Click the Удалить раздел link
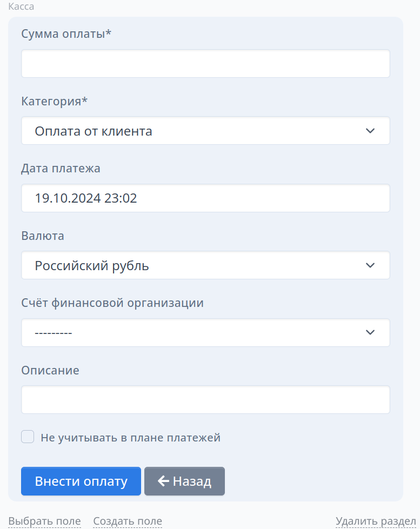Screen dimensions: 420x529 (x=376, y=521)
